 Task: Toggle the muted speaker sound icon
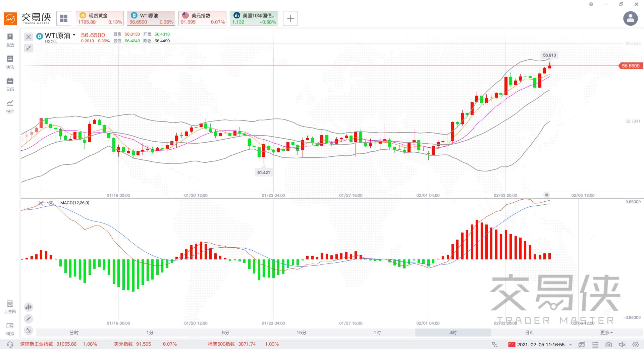[x=622, y=345]
